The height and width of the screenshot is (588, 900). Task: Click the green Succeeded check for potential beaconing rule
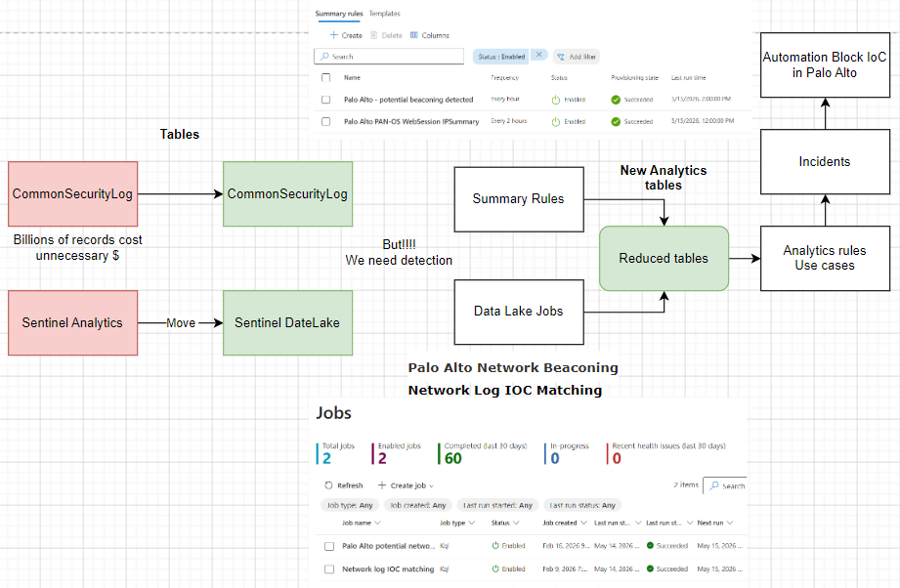coord(616,100)
